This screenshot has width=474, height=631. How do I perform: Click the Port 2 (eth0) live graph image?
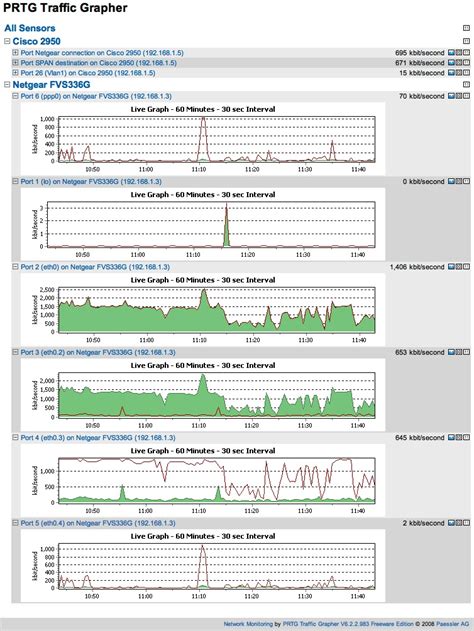(203, 309)
